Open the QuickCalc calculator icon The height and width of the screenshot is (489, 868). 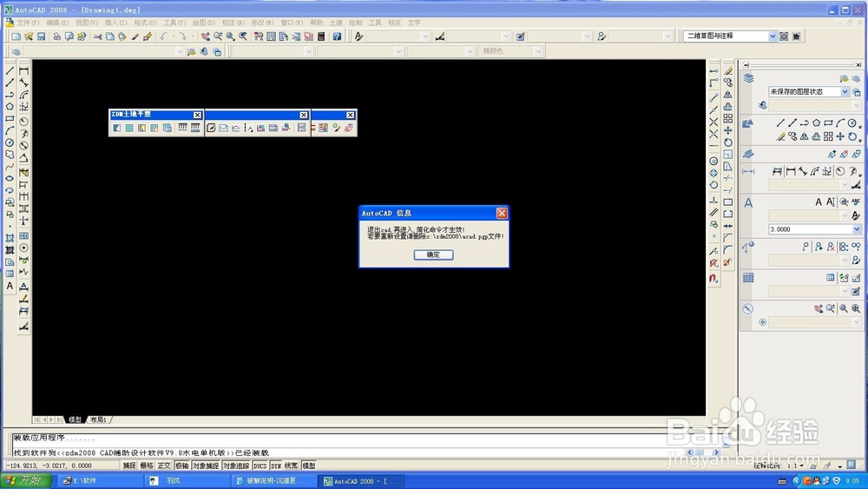click(x=321, y=36)
